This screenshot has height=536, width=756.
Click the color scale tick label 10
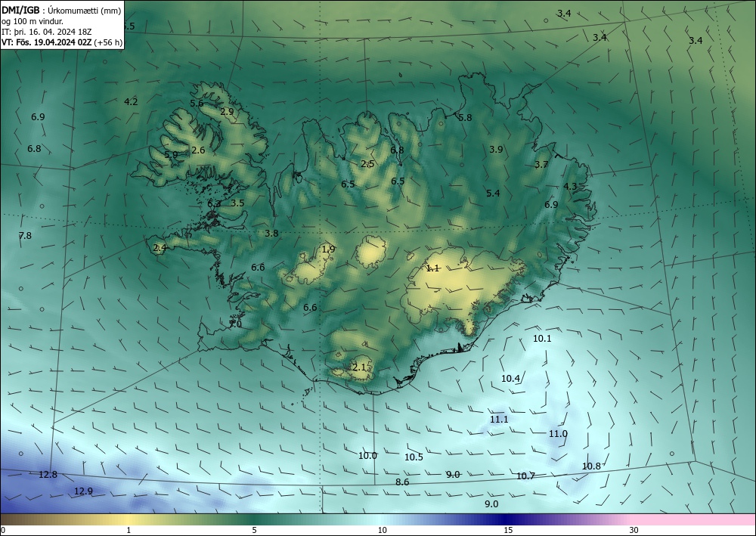[x=382, y=531]
